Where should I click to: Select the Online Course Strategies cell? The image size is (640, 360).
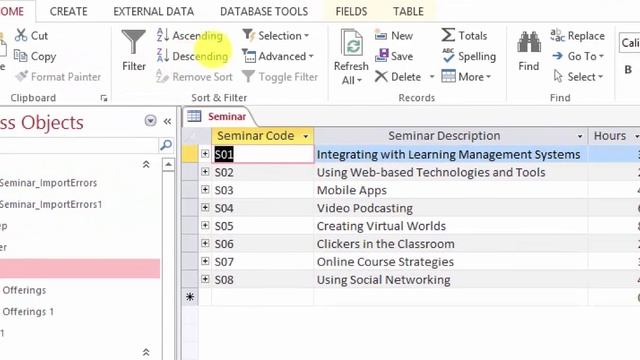451,262
